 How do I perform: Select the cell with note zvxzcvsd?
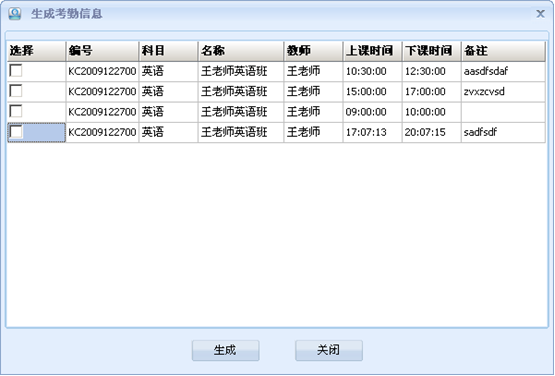[x=503, y=92]
